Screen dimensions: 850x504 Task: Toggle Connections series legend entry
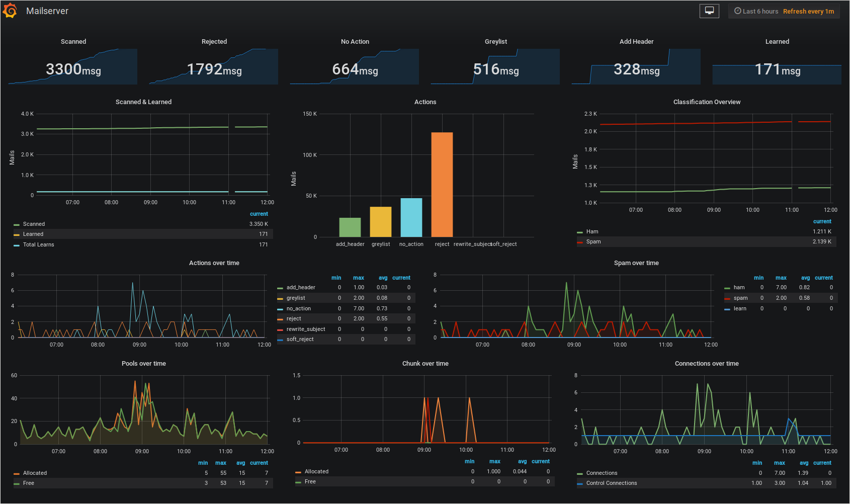(x=602, y=473)
